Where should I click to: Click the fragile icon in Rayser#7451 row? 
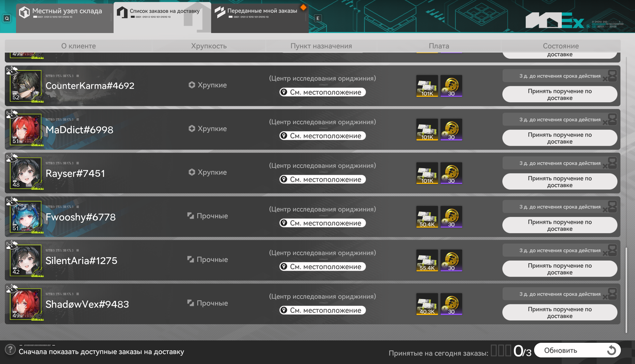pyautogui.click(x=192, y=172)
